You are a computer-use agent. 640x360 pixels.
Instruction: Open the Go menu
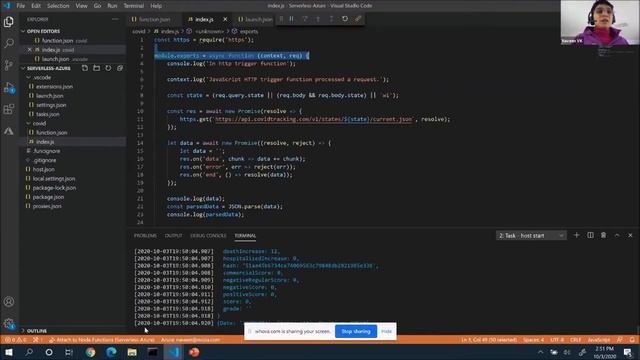[97, 6]
